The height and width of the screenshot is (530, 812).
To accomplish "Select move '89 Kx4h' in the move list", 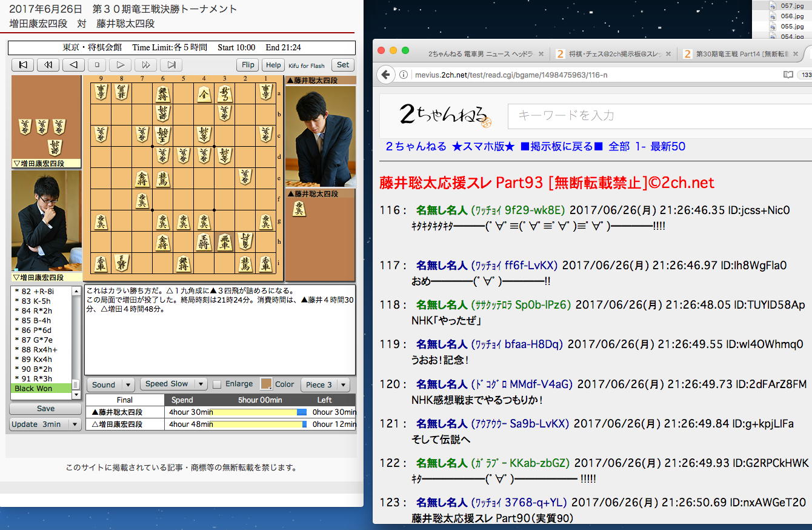I will 41,360.
